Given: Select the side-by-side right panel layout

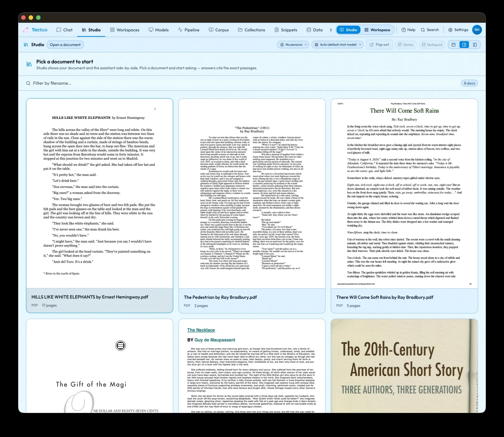Looking at the screenshot, I should tap(464, 45).
